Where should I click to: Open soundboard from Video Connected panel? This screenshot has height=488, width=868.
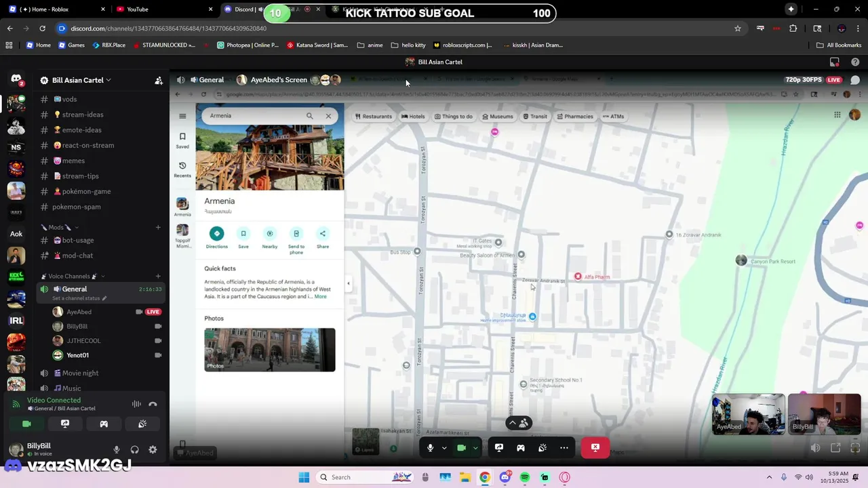(142, 424)
